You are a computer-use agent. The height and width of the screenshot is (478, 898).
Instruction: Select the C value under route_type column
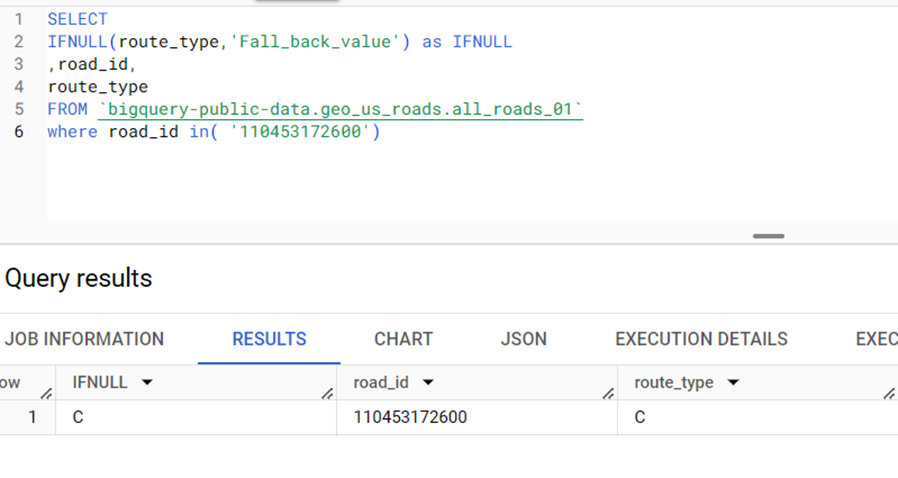[640, 417]
